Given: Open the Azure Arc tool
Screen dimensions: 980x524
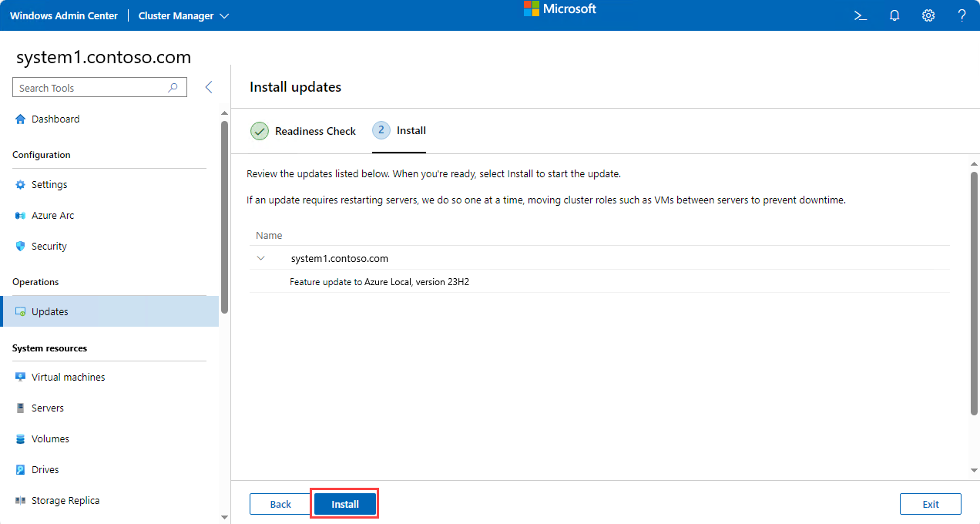Looking at the screenshot, I should [x=51, y=215].
